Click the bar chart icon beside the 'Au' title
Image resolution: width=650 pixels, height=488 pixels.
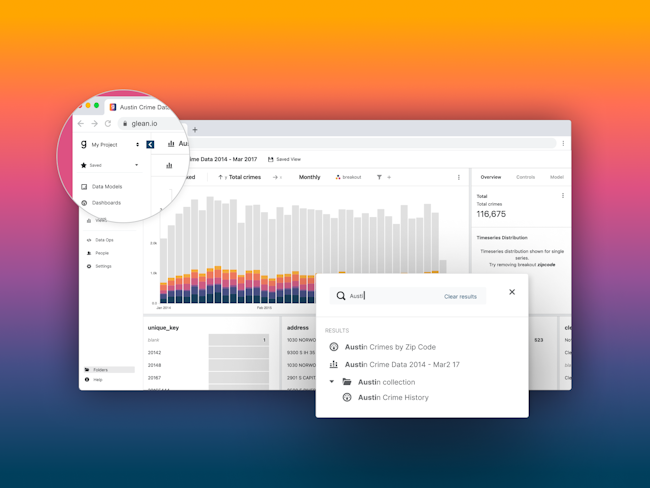171,144
